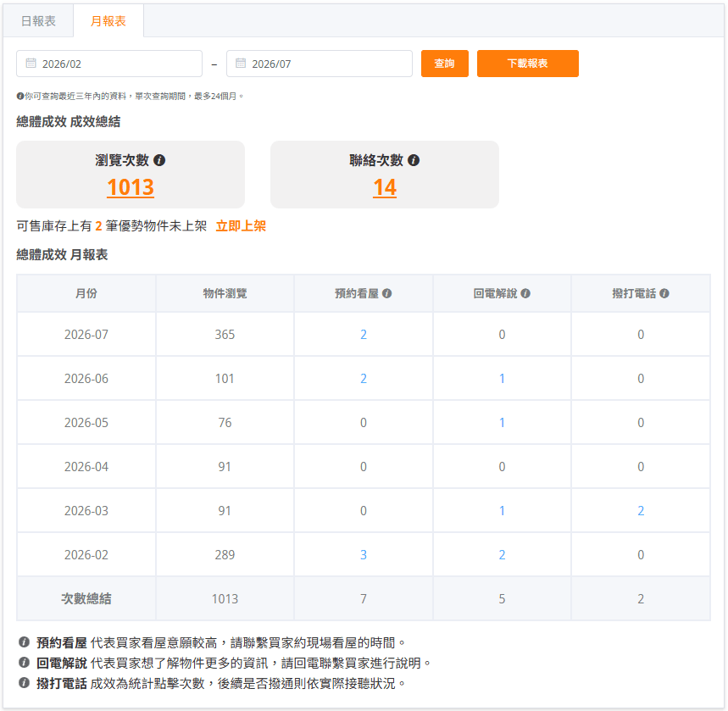
Task: Click the 2026-07 month cell
Action: (86, 335)
